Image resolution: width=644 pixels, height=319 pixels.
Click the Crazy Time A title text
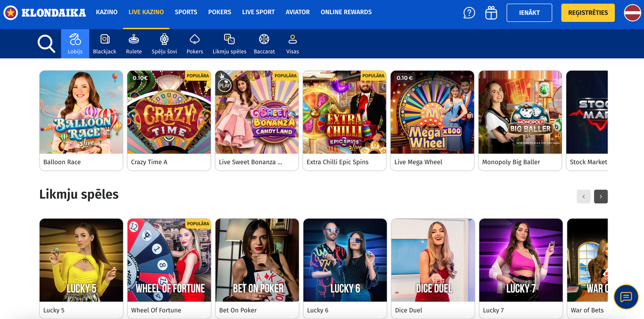149,162
